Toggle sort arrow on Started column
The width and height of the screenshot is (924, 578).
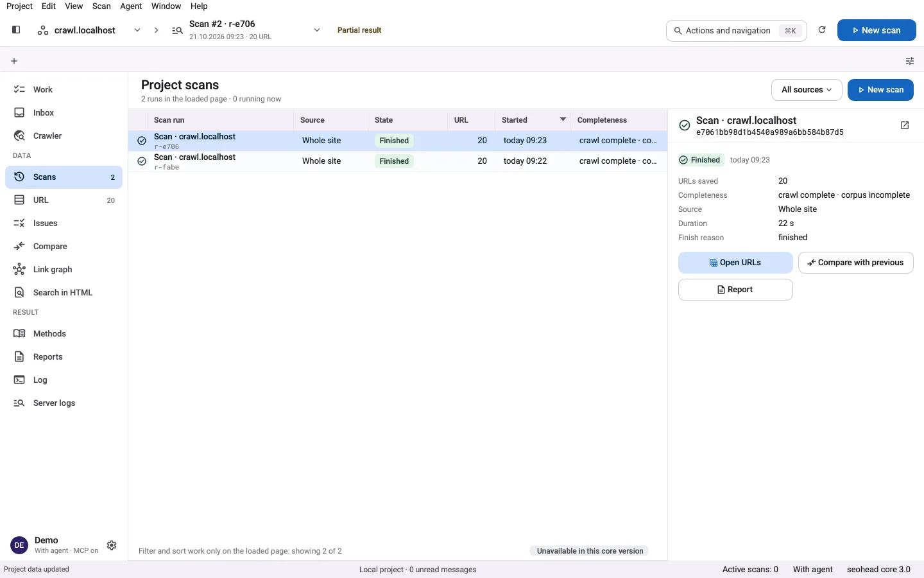click(x=563, y=119)
